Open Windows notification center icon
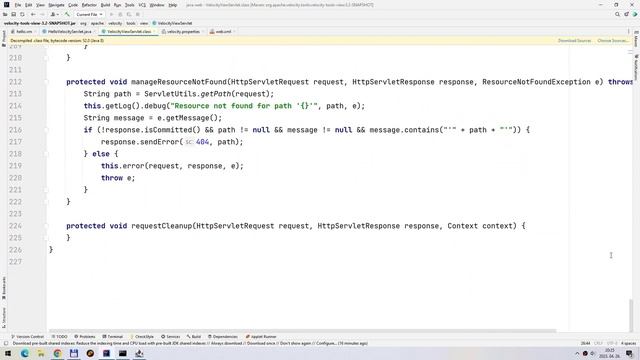Screen dimensions: 640x360 (630, 353)
